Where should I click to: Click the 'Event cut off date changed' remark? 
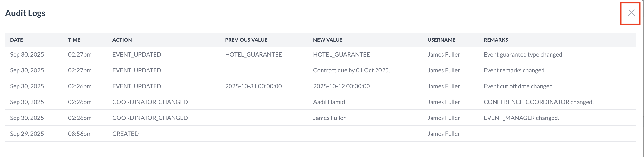(518, 86)
